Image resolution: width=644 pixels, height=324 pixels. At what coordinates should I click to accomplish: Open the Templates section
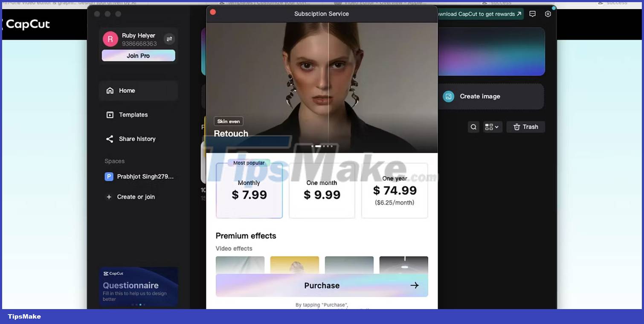pos(133,114)
